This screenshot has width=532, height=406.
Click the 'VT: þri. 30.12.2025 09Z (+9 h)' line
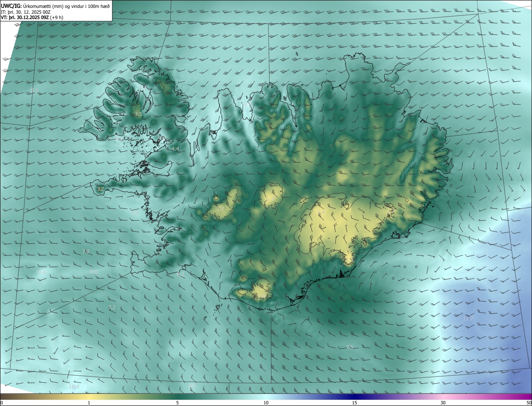pos(32,18)
